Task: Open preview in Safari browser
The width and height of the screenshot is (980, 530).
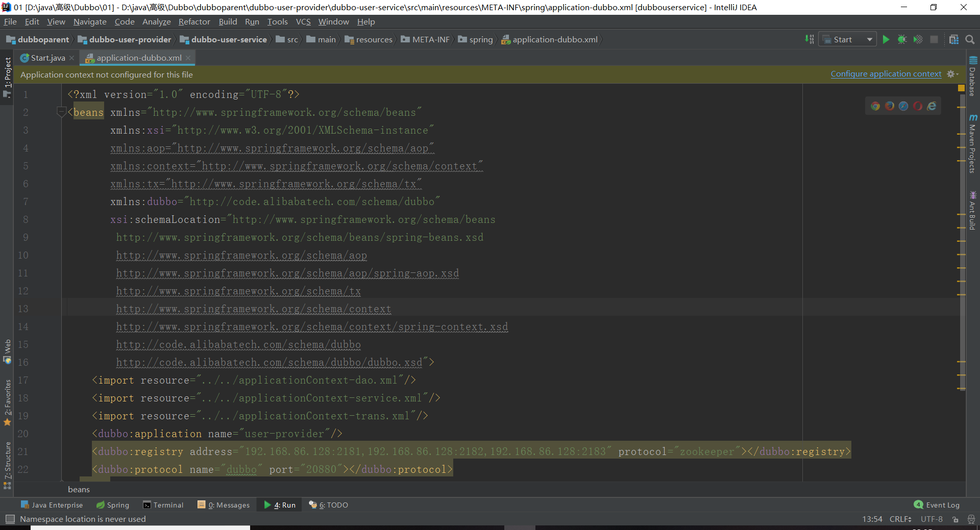Action: click(903, 106)
